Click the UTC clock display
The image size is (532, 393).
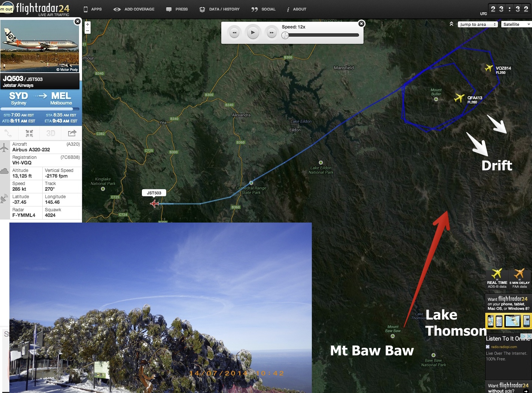point(510,9)
